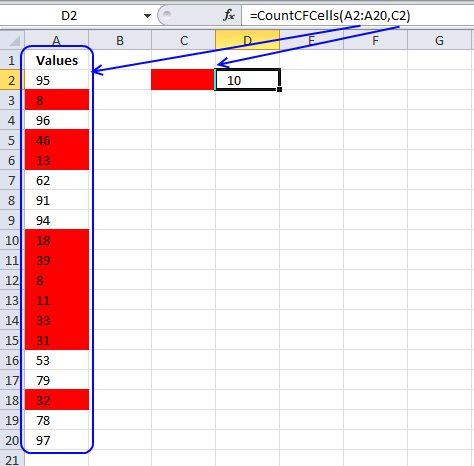Select row 20 header
This screenshot has height=466, width=474.
(x=12, y=440)
